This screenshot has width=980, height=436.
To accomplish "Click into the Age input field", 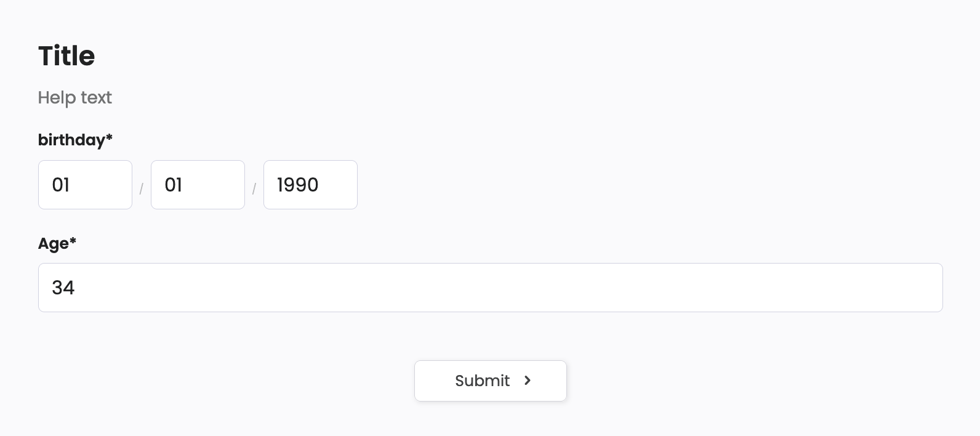I will pyautogui.click(x=490, y=288).
